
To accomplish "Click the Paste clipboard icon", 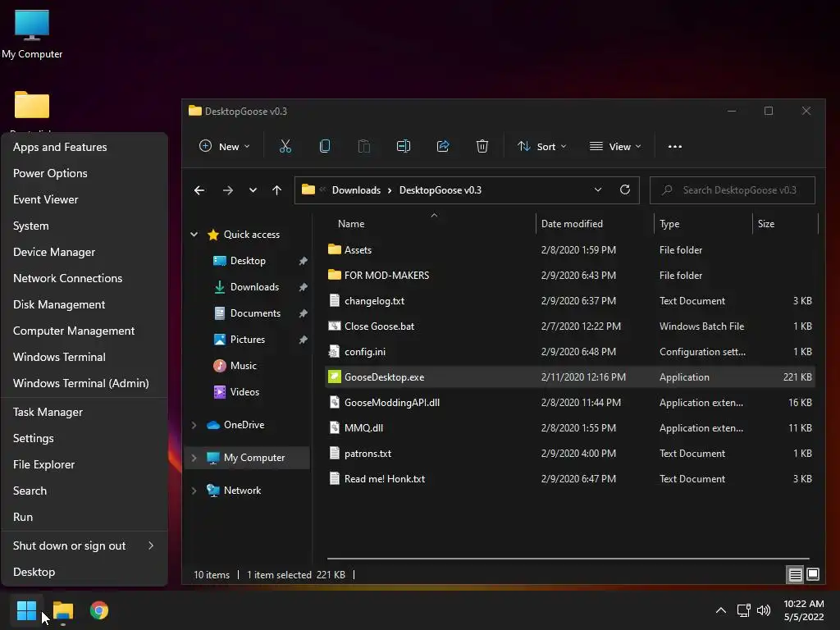I will click(363, 146).
